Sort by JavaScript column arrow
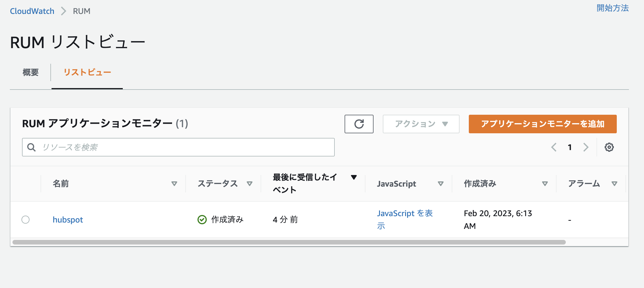Screen dimensions: 644x288 click(x=440, y=184)
